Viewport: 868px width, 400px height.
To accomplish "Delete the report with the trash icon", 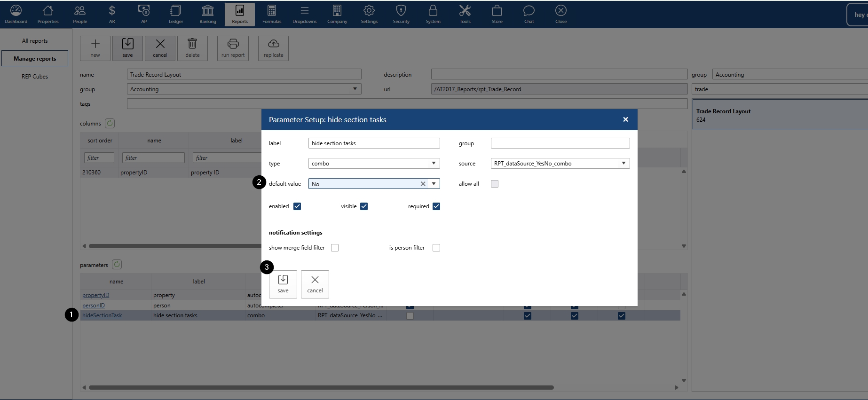I will tap(192, 48).
